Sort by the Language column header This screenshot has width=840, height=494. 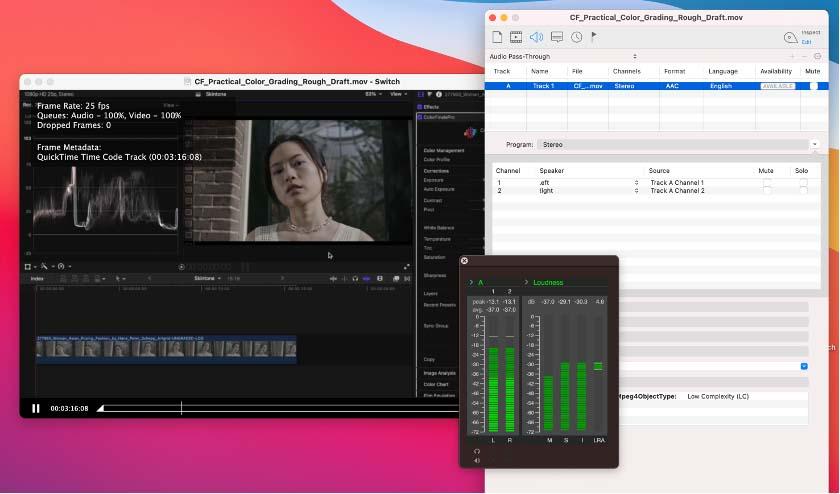[x=723, y=71]
